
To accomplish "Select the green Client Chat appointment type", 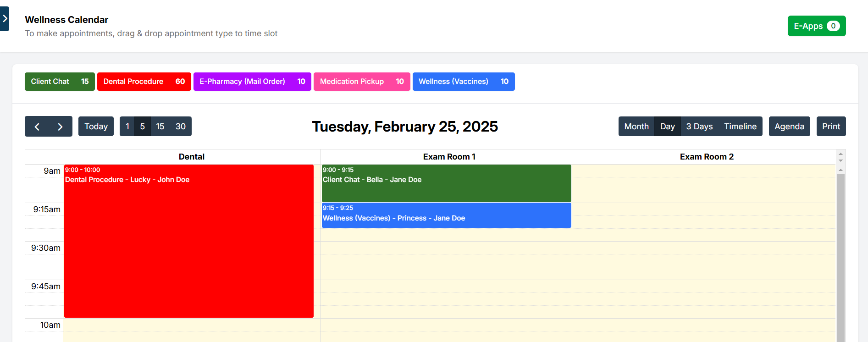I will coord(60,82).
